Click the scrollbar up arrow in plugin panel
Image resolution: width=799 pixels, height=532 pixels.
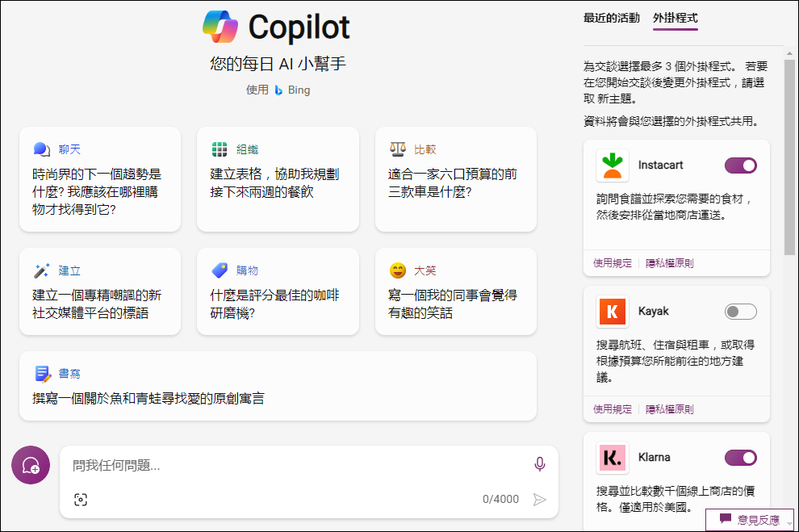pyautogui.click(x=789, y=53)
